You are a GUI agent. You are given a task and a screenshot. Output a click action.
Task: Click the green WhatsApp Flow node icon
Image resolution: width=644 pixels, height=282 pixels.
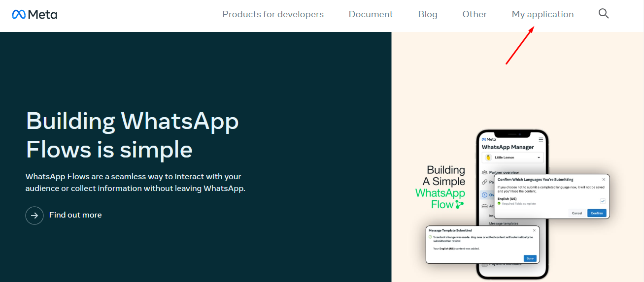pos(459,204)
